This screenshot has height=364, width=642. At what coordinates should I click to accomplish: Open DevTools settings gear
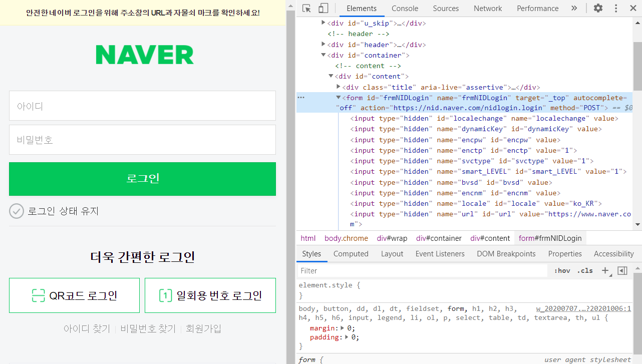598,8
